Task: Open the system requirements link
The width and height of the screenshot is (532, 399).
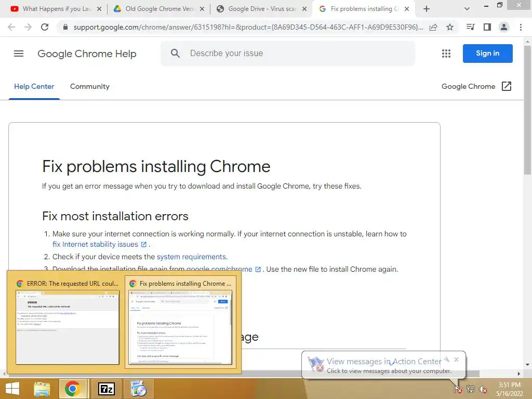Action: pyautogui.click(x=191, y=257)
